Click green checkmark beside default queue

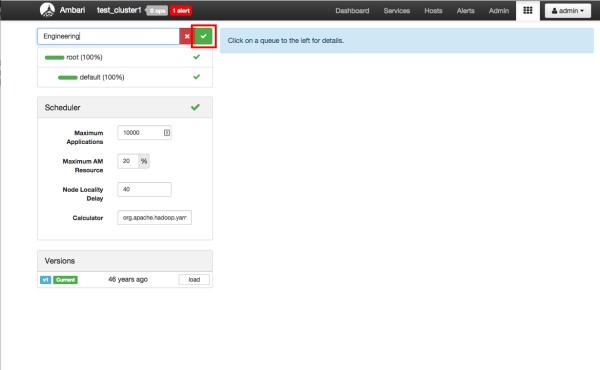pos(197,77)
